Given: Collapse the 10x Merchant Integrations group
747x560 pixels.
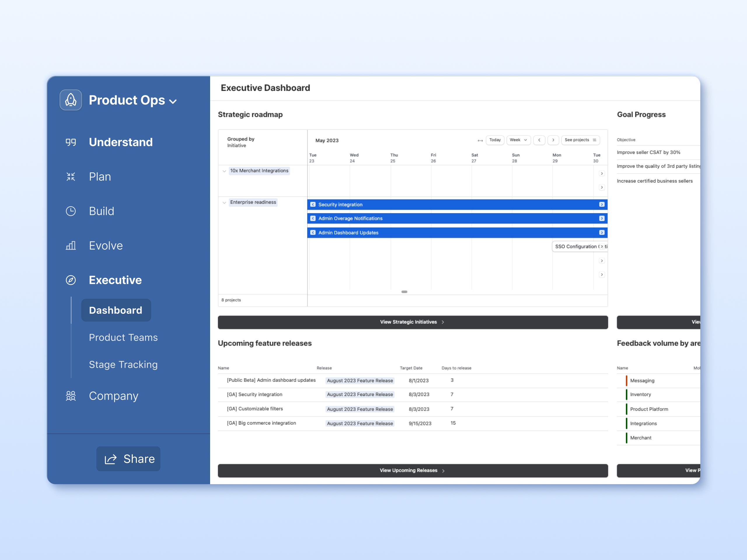Looking at the screenshot, I should (x=224, y=171).
